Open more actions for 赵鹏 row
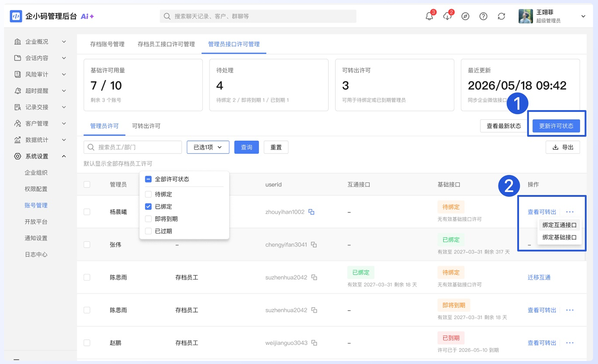598x364 pixels. [570, 343]
